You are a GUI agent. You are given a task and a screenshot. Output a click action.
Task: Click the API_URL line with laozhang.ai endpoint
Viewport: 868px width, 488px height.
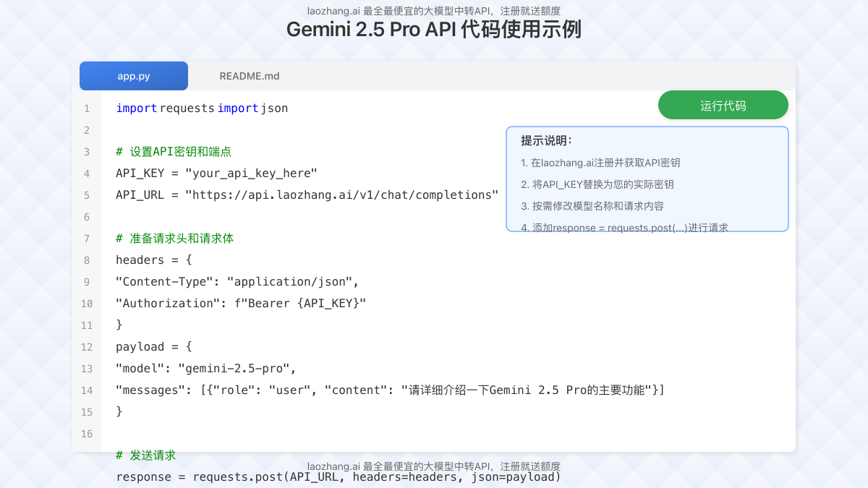[307, 195]
